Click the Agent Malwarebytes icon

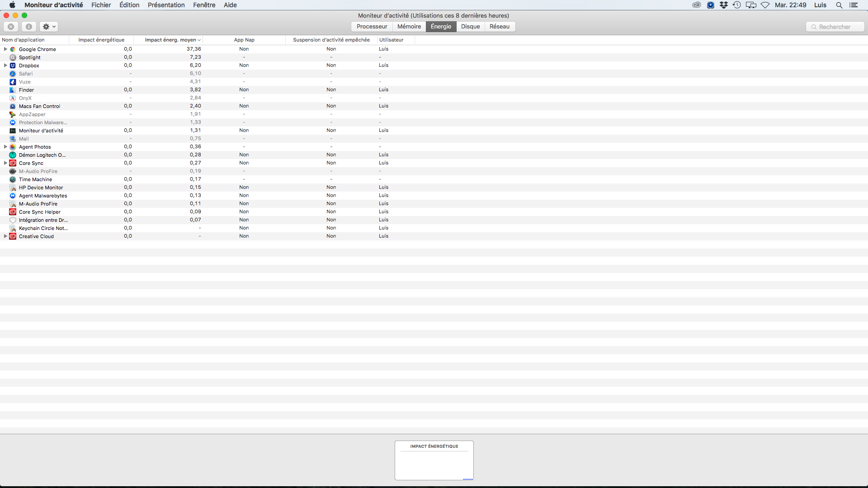coord(13,196)
